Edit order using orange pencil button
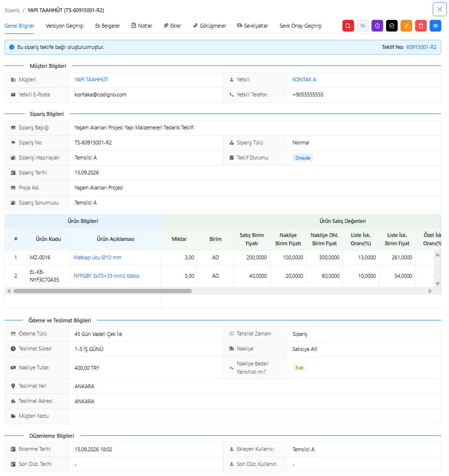The image size is (449, 476). coord(406,26)
